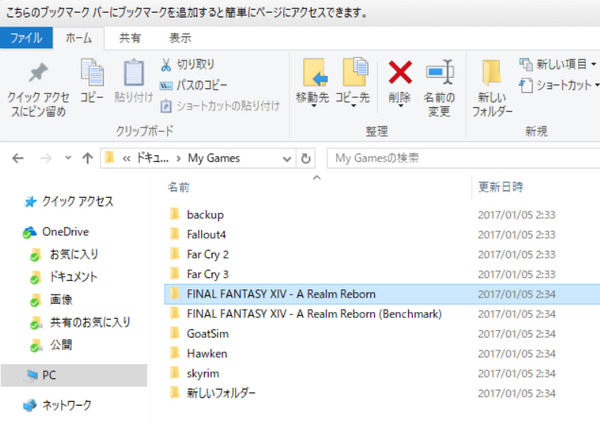This screenshot has height=423, width=600.
Task: Click the Copy (コピー) ribbon icon
Action: click(x=92, y=72)
